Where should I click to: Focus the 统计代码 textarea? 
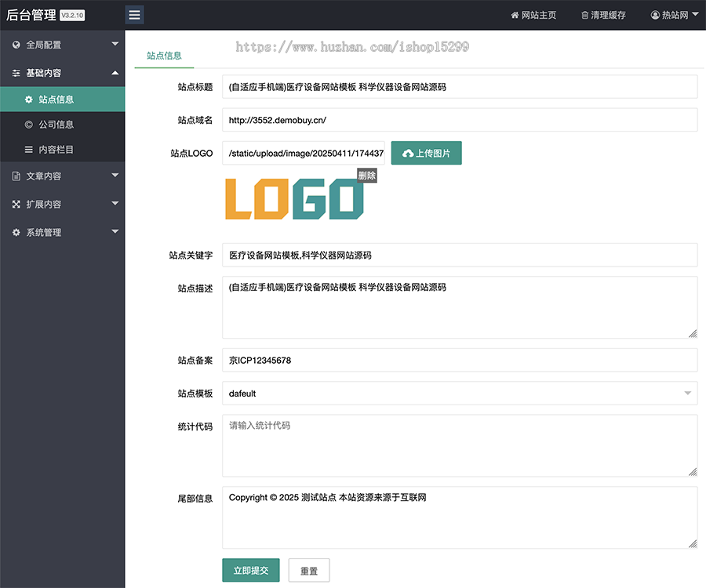point(460,446)
